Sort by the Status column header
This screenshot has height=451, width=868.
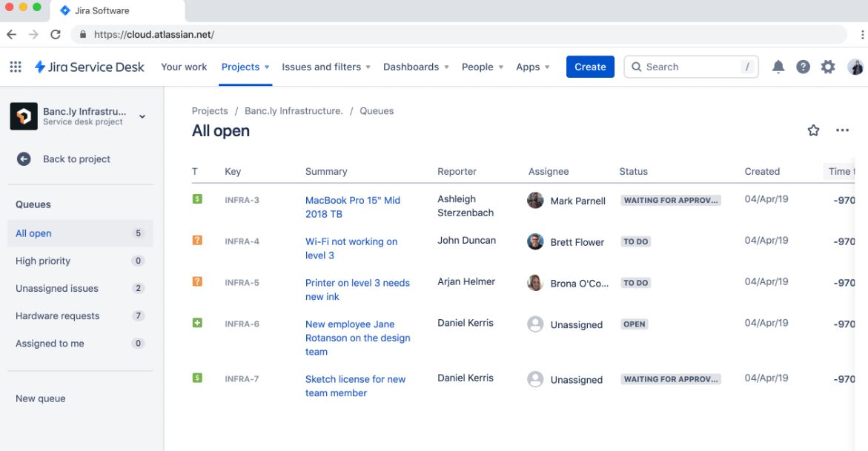coord(633,172)
